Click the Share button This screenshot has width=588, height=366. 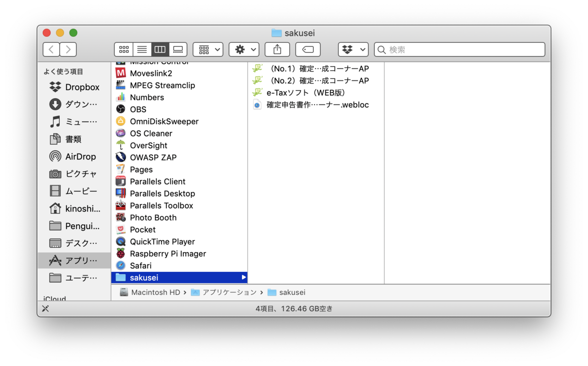pyautogui.click(x=277, y=50)
